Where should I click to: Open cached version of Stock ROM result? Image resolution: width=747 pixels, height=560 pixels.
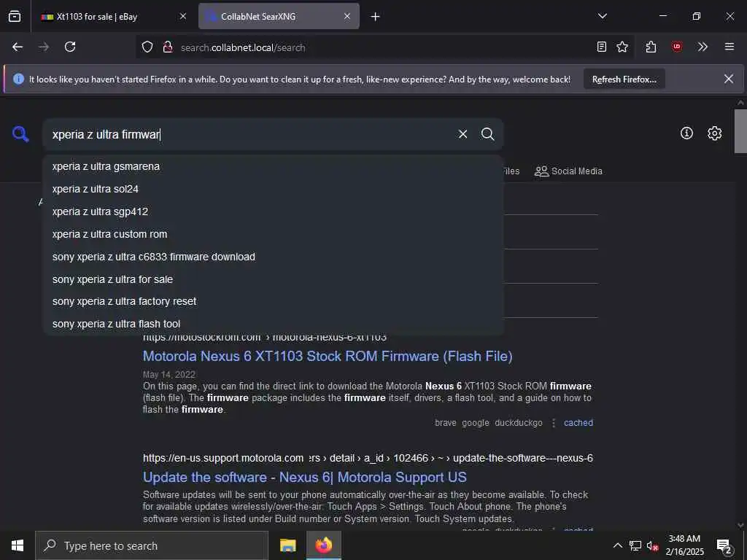pos(578,423)
